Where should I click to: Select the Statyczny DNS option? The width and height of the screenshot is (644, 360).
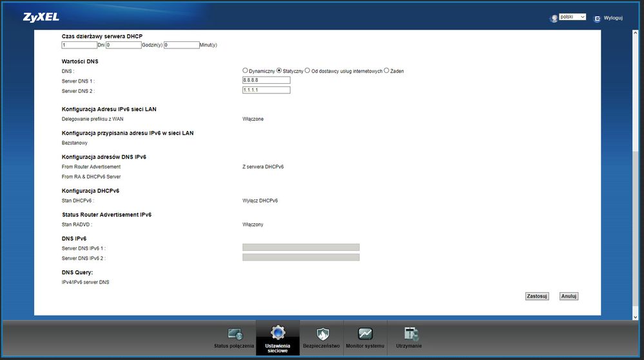click(x=279, y=70)
